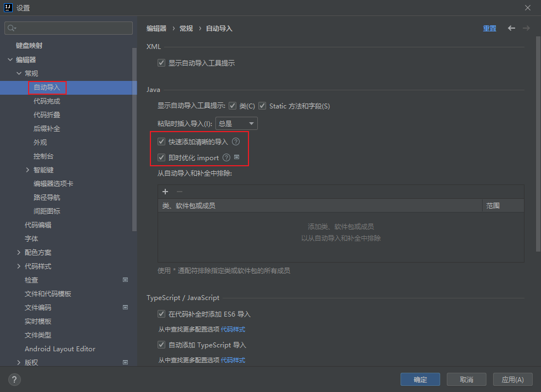Click the help question mark at bottom left

click(x=14, y=379)
